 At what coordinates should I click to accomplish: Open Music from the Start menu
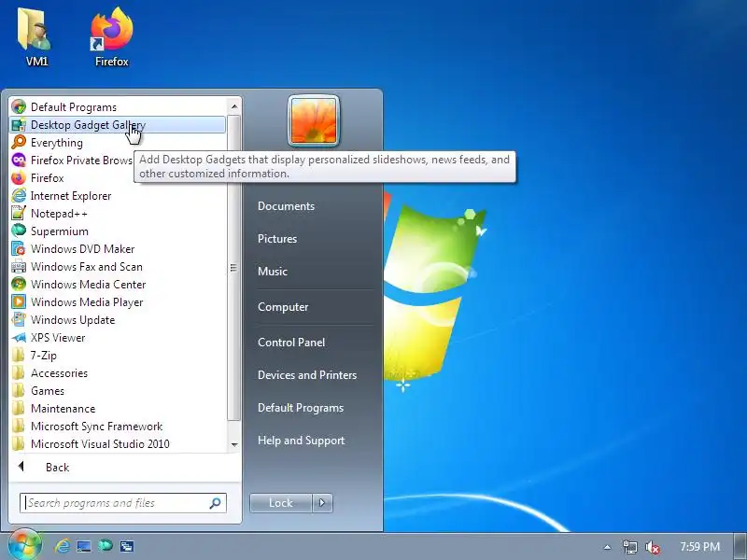click(x=273, y=272)
